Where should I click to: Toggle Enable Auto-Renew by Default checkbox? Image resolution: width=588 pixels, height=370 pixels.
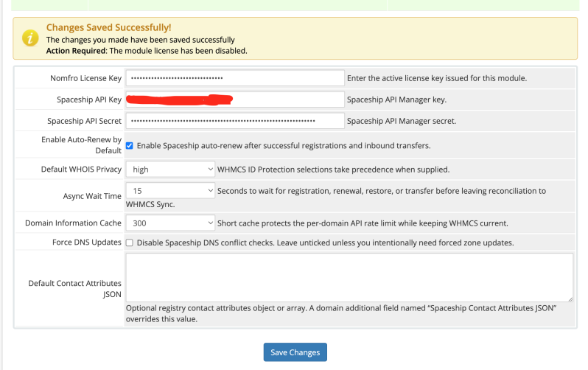(x=130, y=146)
